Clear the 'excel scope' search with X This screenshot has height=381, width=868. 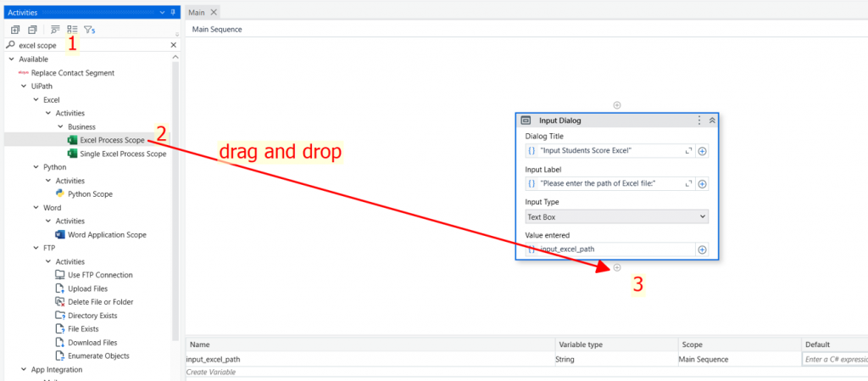pos(173,46)
